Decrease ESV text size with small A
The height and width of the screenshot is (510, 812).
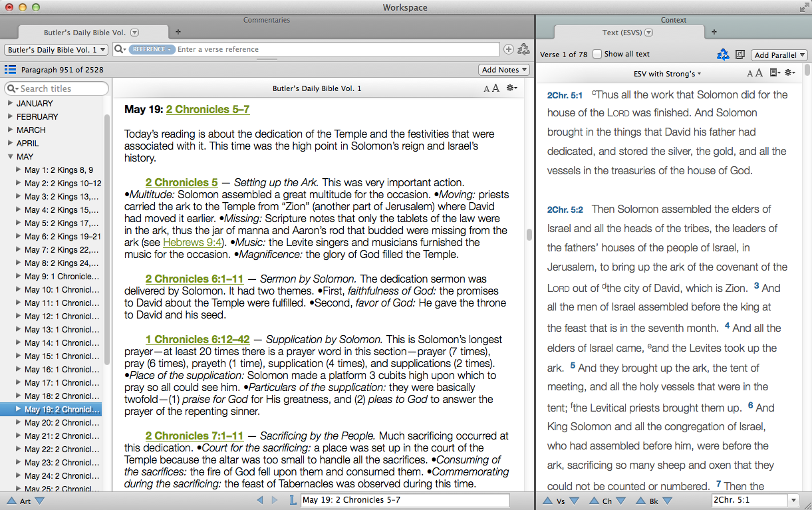tap(750, 74)
